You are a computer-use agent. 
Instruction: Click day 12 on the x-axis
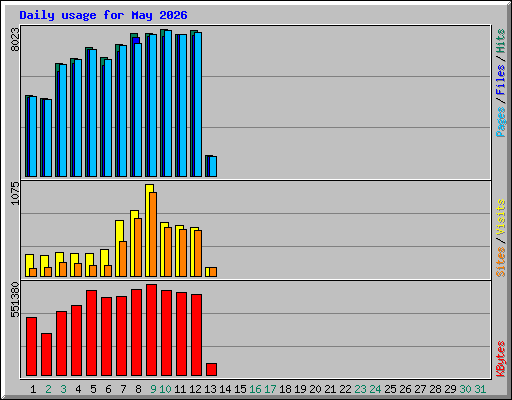195,389
